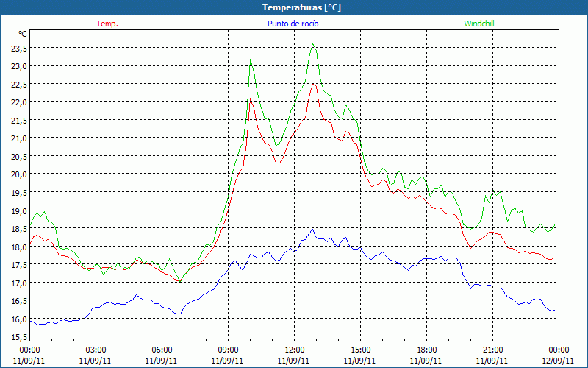This screenshot has width=588, height=368.
Task: Click the °C unit label on the axis
Action: click(x=23, y=34)
